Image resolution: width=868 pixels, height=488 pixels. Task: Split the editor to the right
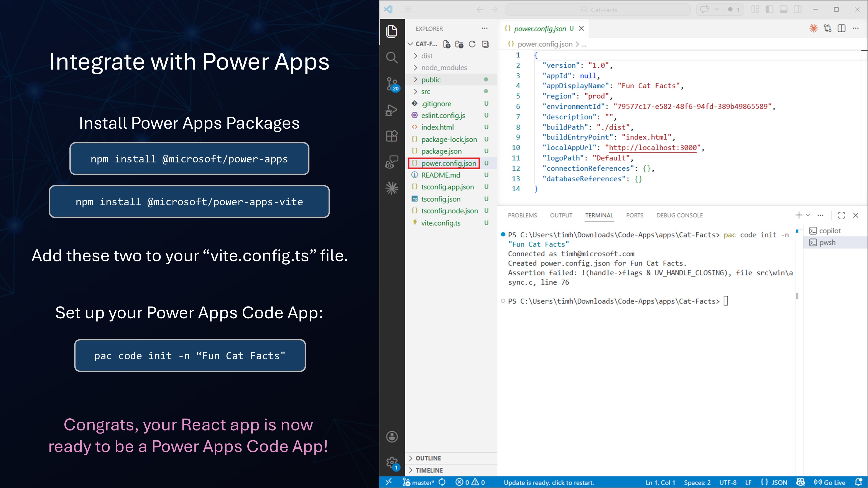842,29
